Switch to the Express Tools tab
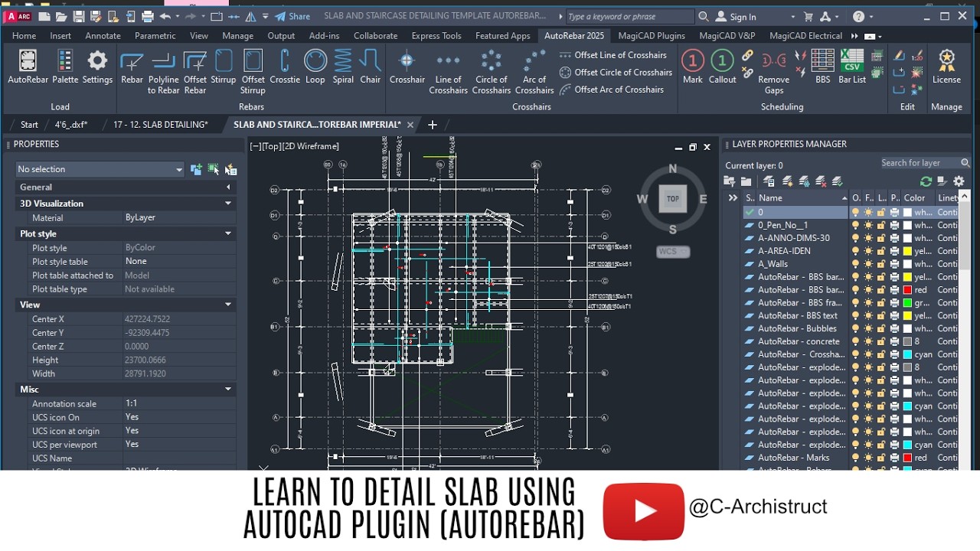Image resolution: width=980 pixels, height=551 pixels. pos(436,35)
